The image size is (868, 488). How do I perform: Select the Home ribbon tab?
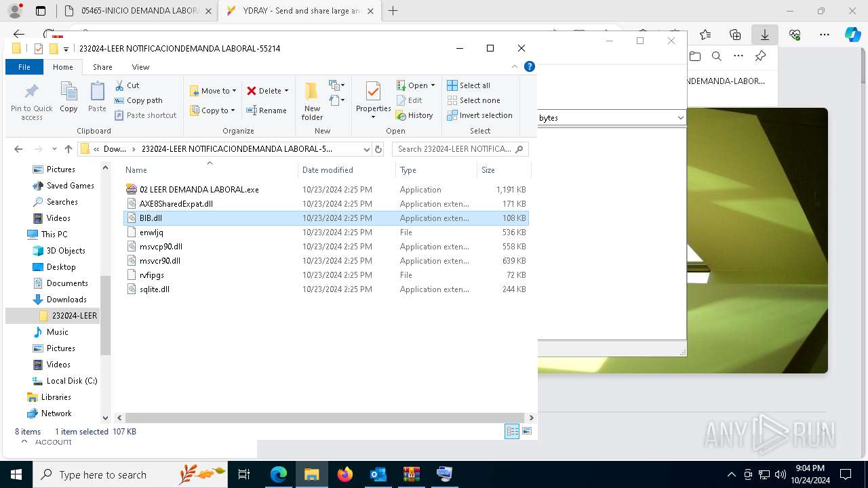click(x=62, y=67)
